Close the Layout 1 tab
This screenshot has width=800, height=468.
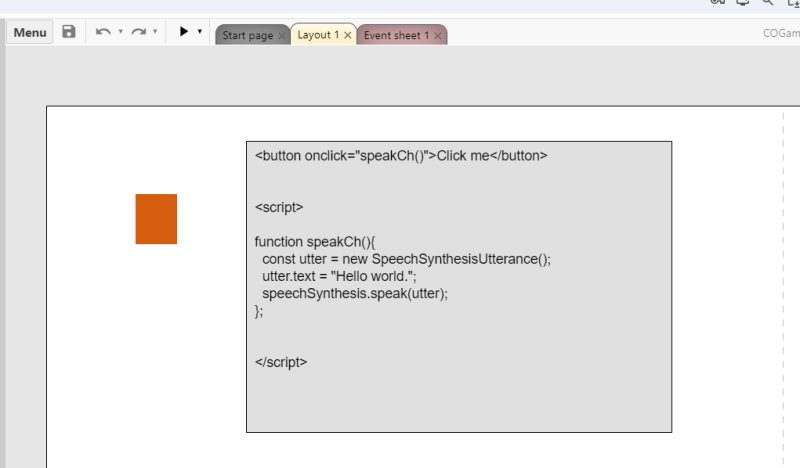(x=347, y=35)
